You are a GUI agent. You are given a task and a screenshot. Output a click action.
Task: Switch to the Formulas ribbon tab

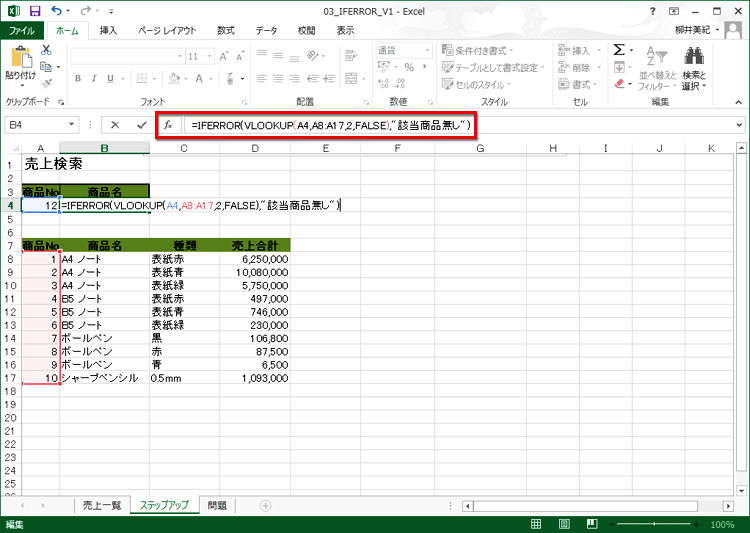[x=226, y=31]
